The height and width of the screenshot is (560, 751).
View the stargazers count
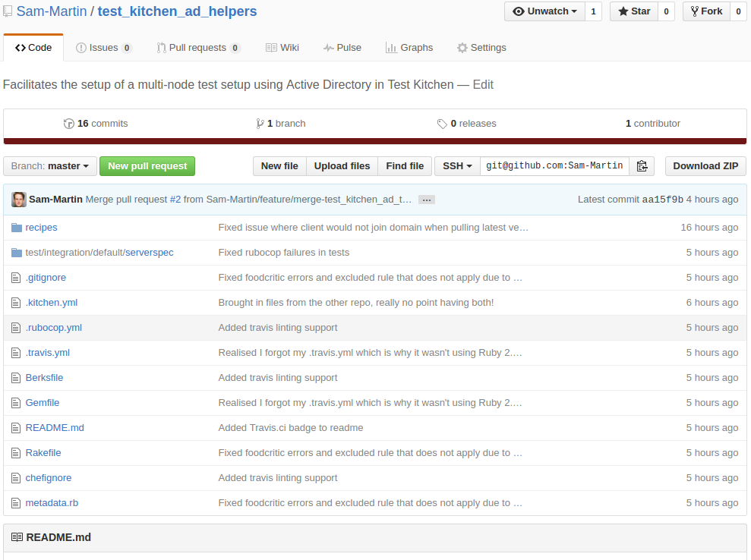point(666,11)
